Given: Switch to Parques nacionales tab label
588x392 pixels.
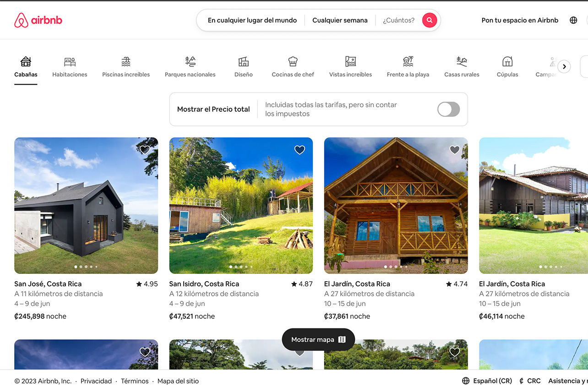Looking at the screenshot, I should click(x=190, y=75).
